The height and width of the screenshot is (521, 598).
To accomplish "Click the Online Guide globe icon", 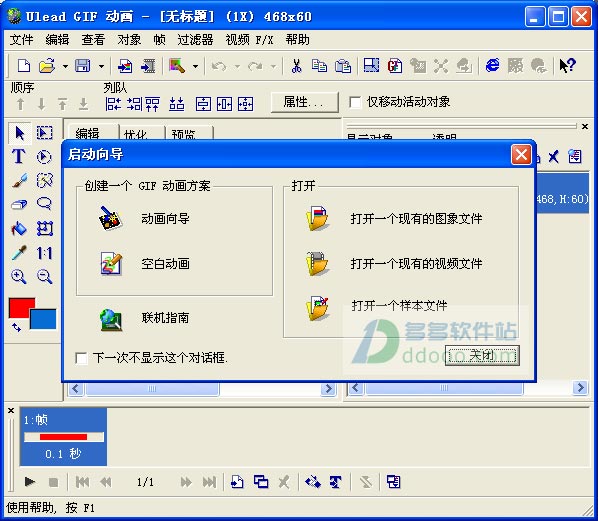I will tap(111, 320).
